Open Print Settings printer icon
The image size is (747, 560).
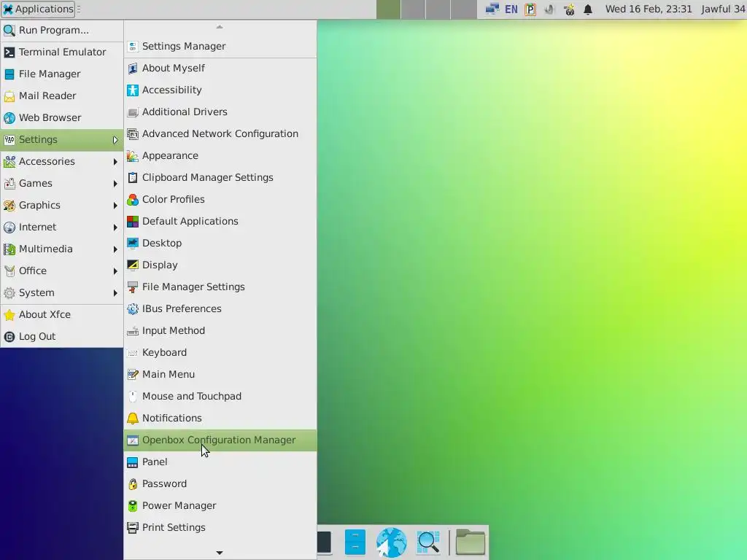click(x=133, y=528)
